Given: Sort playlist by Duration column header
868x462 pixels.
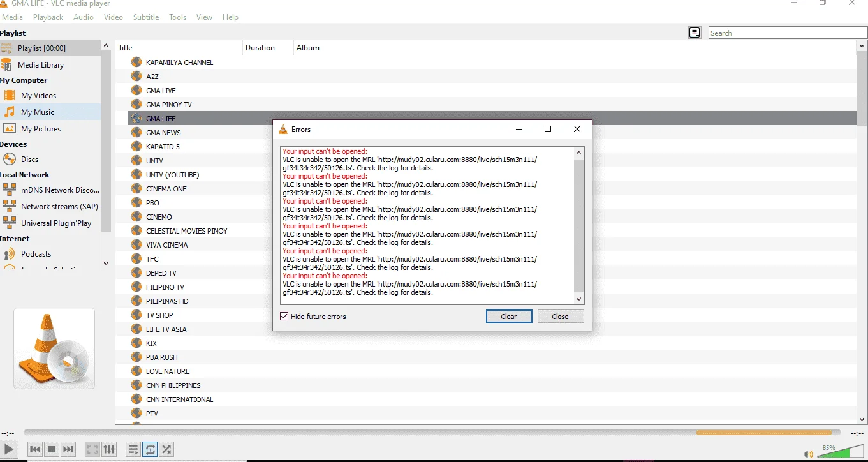Looking at the screenshot, I should coord(268,48).
